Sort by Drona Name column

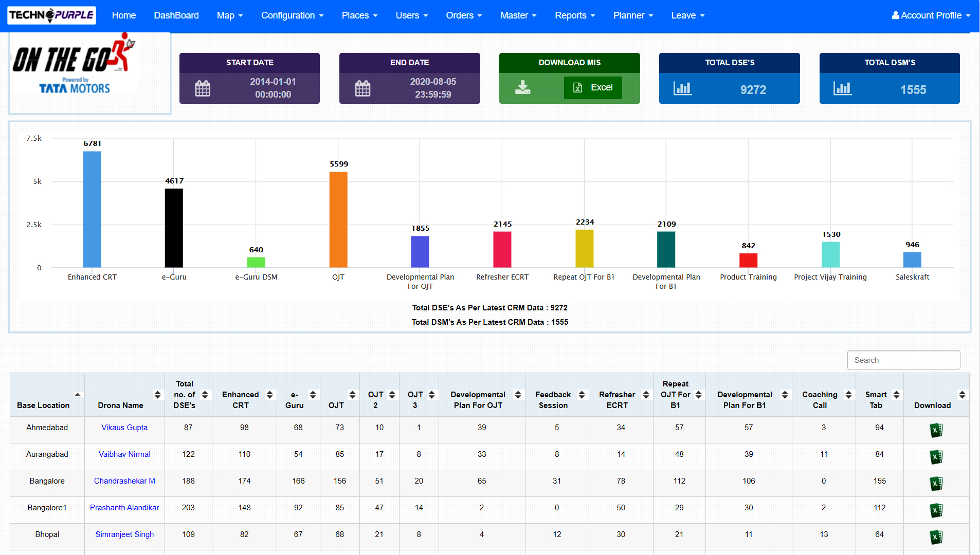coord(157,395)
